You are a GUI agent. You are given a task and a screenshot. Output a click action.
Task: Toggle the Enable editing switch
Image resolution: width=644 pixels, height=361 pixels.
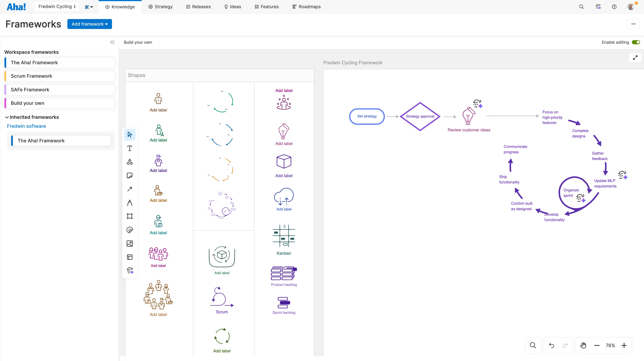pyautogui.click(x=636, y=42)
